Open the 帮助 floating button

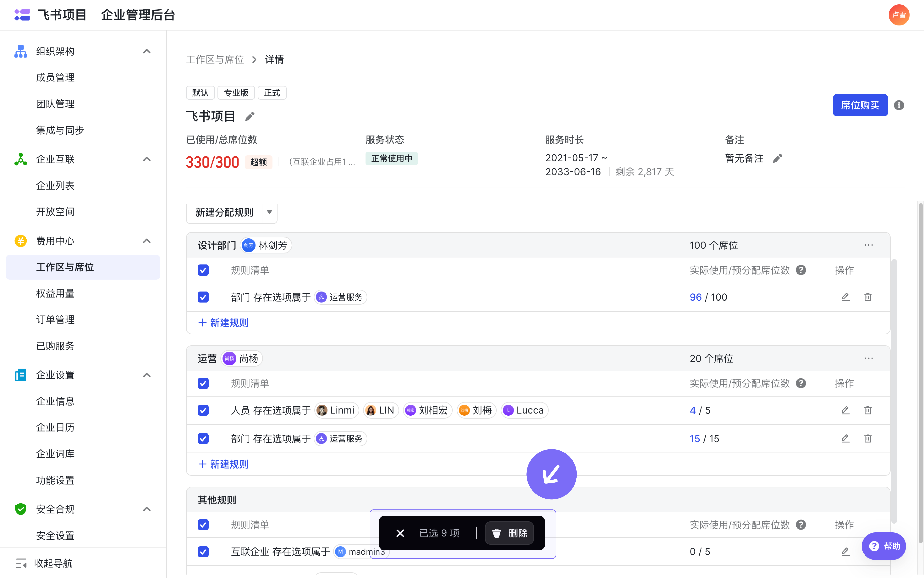884,546
